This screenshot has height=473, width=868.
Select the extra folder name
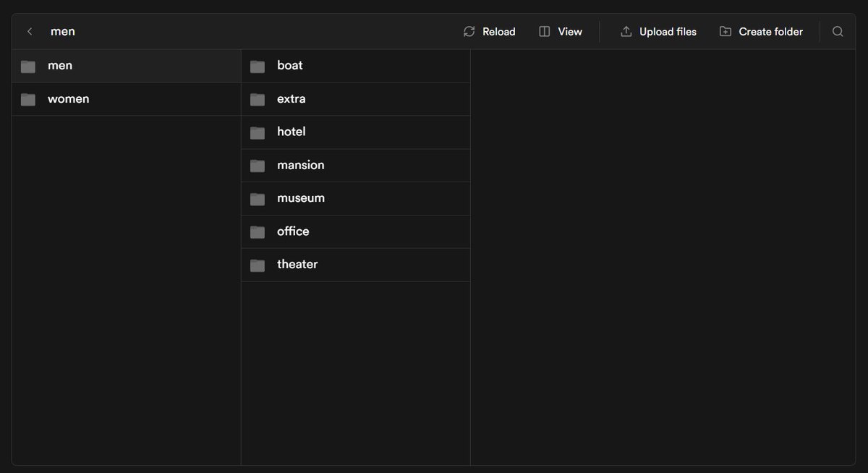point(292,98)
